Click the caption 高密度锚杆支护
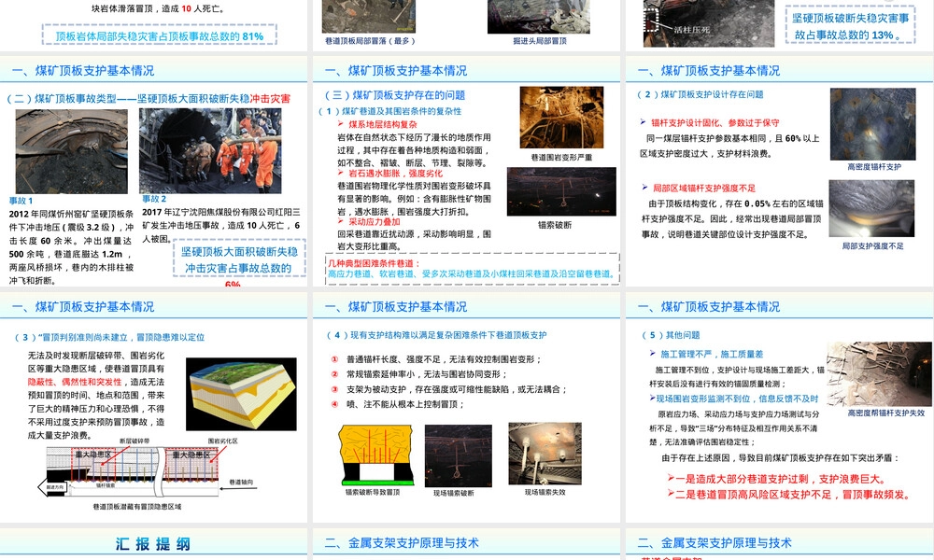 (x=874, y=167)
